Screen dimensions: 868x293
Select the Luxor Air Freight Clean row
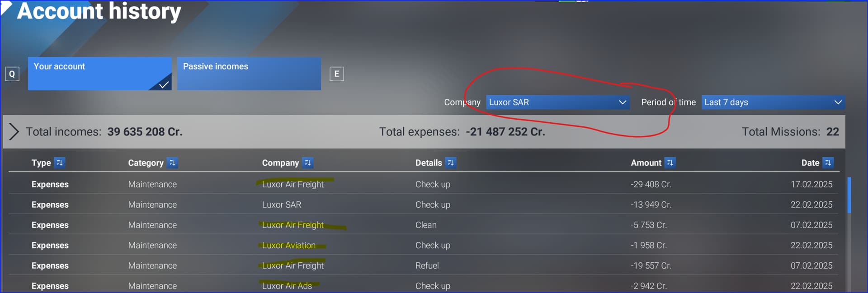tap(423, 225)
